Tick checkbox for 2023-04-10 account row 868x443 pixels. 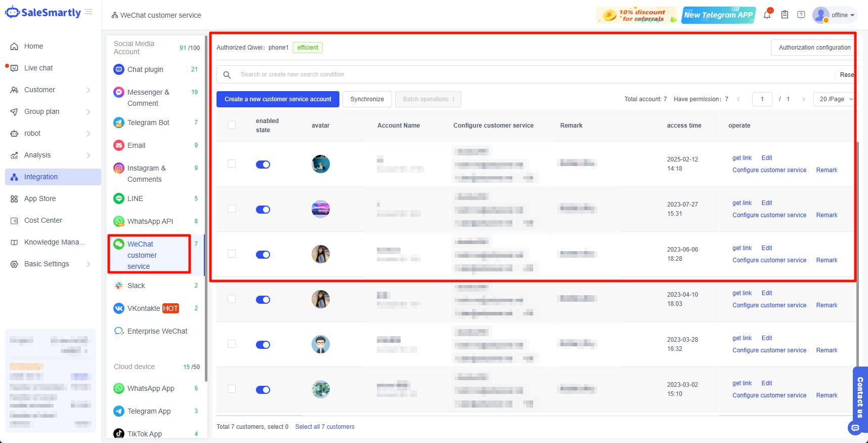[x=232, y=299]
